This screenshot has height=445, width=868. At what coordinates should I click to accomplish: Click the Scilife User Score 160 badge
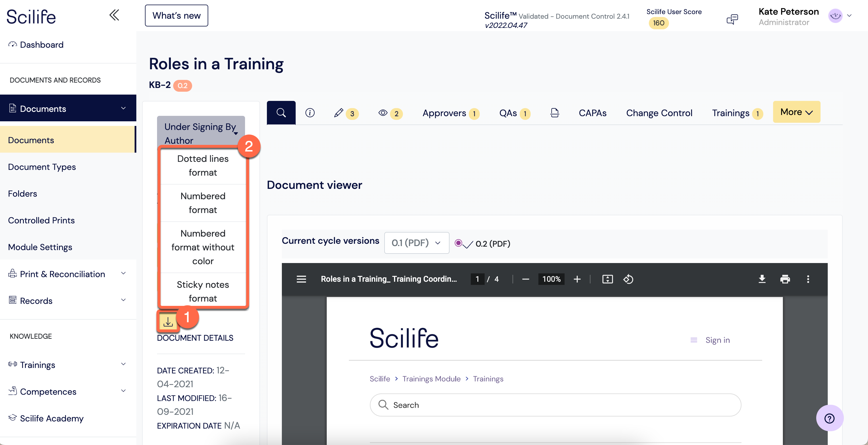[x=658, y=23]
